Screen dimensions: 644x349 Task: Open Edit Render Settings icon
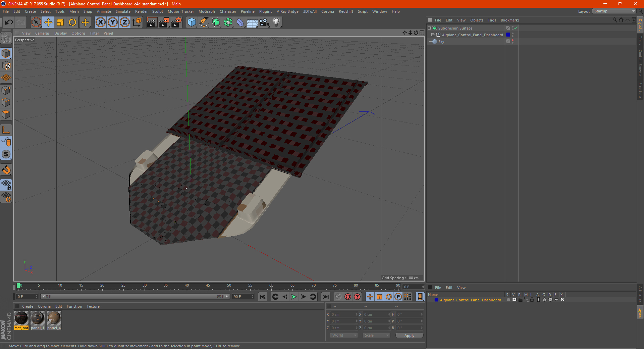coord(176,22)
